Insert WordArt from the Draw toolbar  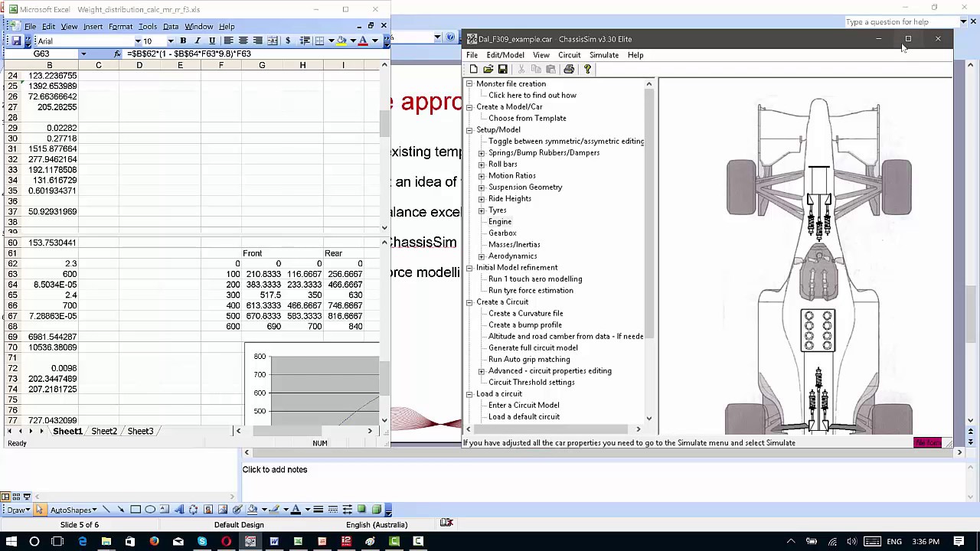[x=179, y=510]
